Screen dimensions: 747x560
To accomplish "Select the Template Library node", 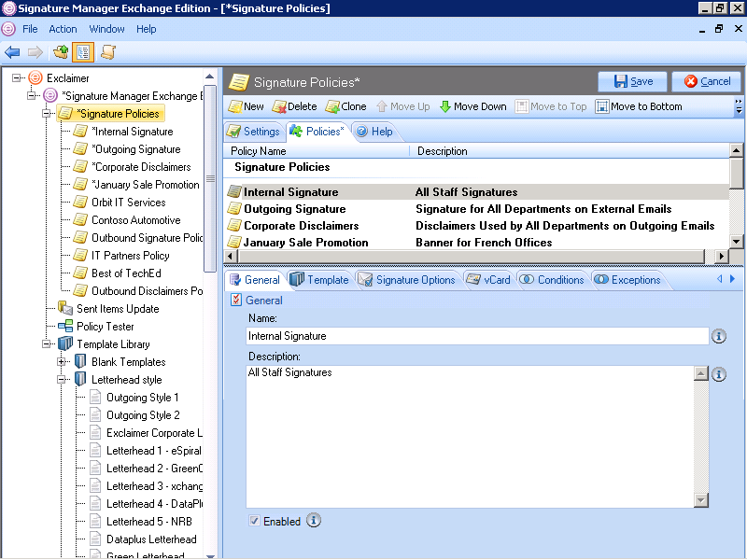I will pos(113,344).
